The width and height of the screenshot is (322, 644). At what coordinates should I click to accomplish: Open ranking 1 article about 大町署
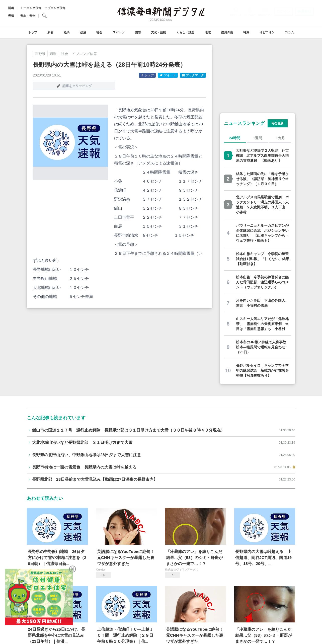(x=258, y=155)
